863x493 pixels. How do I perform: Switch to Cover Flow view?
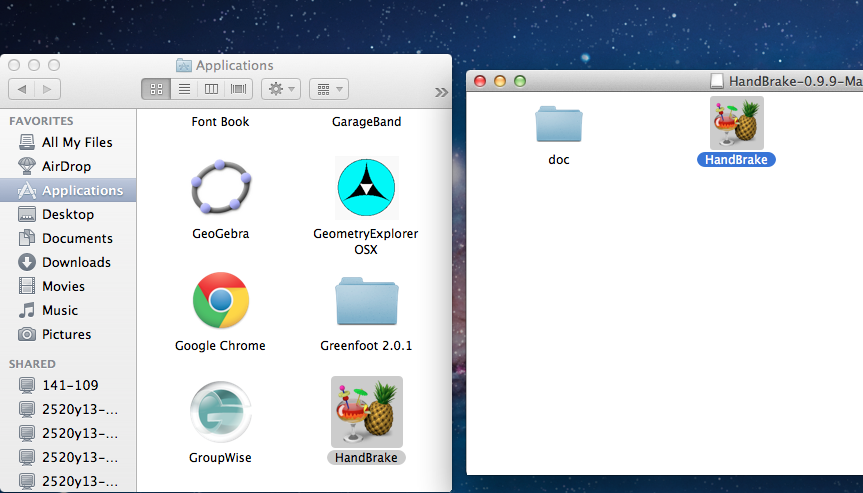point(238,89)
